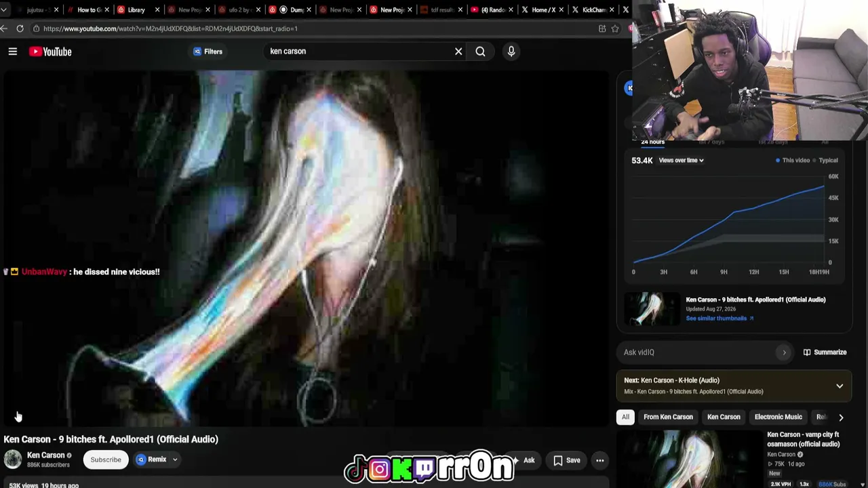Click the 'Typical' legend item
The width and height of the screenshot is (868, 488).
coord(825,161)
